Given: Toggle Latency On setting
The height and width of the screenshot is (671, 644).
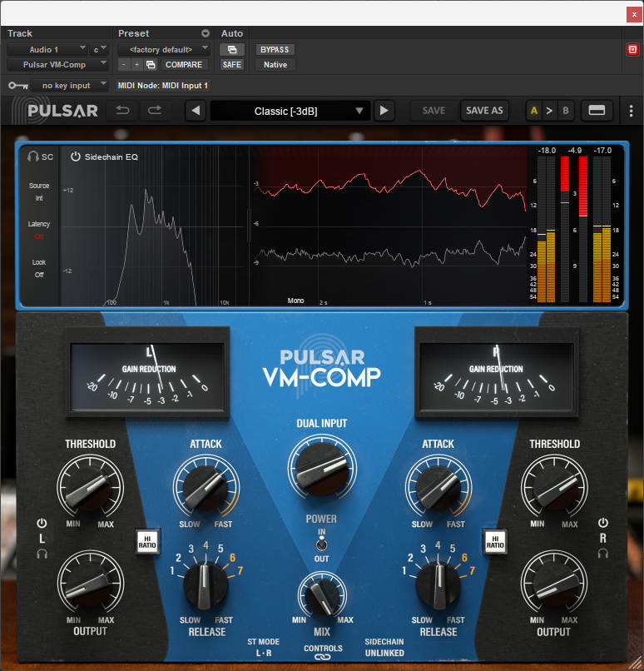Looking at the screenshot, I should (39, 231).
